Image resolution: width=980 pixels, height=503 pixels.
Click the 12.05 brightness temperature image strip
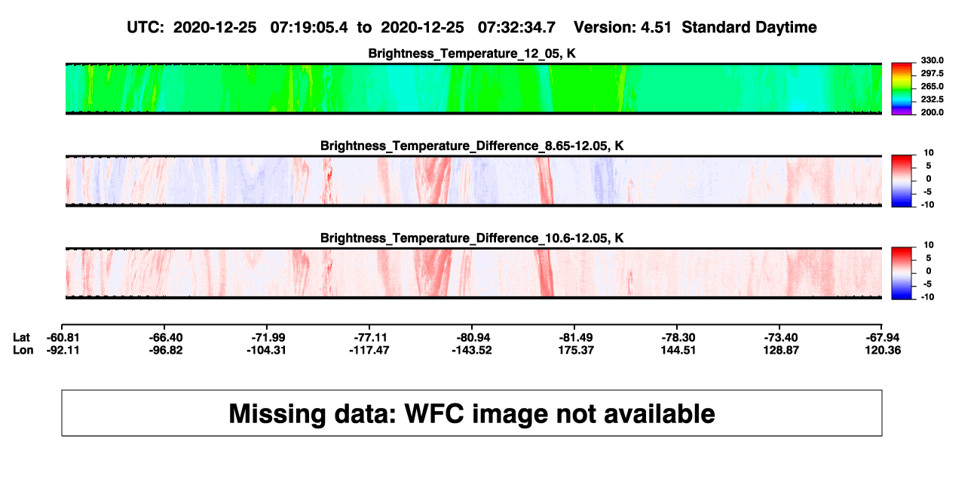(x=473, y=88)
